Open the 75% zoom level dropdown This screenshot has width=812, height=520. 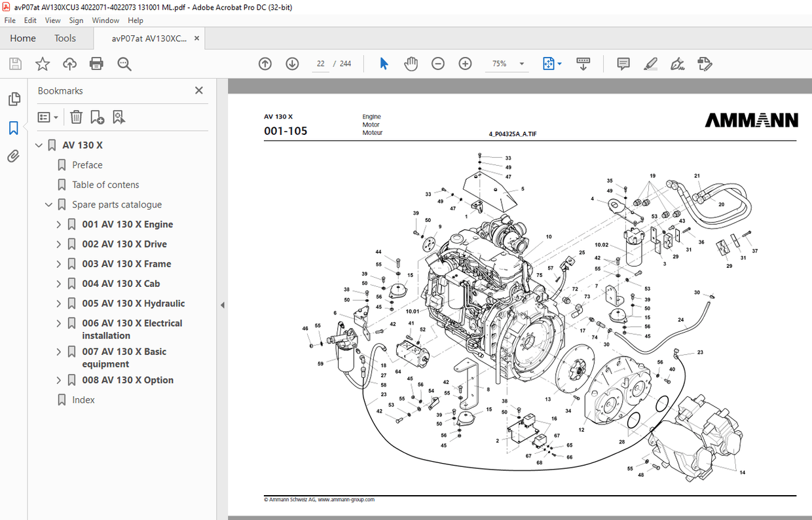(x=521, y=64)
